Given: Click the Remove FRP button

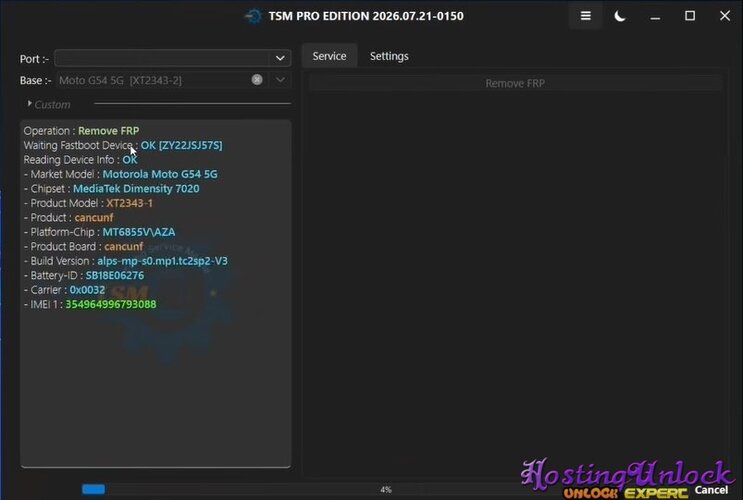Looking at the screenshot, I should pyautogui.click(x=515, y=83).
